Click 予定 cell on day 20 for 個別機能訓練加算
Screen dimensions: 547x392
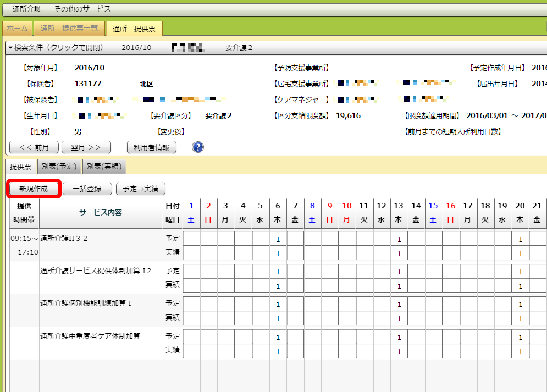click(520, 304)
